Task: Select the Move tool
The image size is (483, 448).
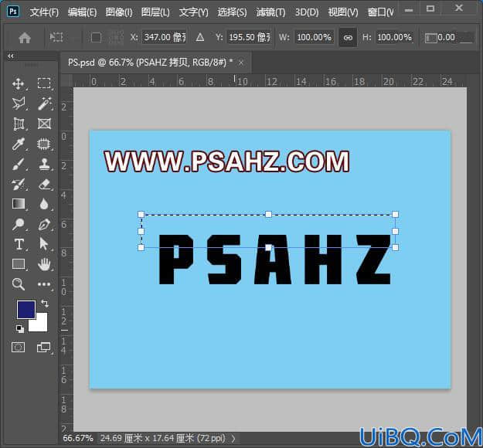Action: (19, 83)
